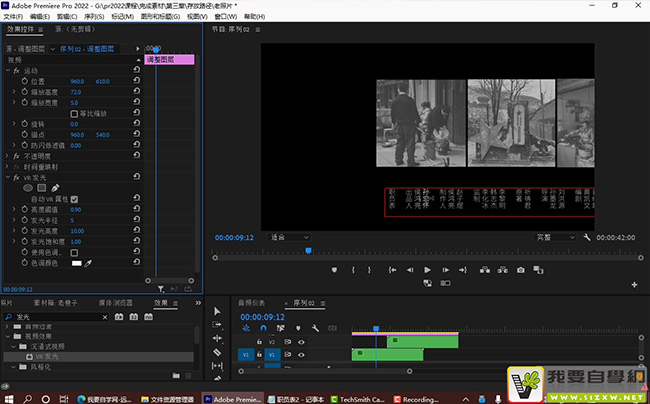Open the 文件(F) menu
Screen dimensions: 650x404
click(13, 17)
